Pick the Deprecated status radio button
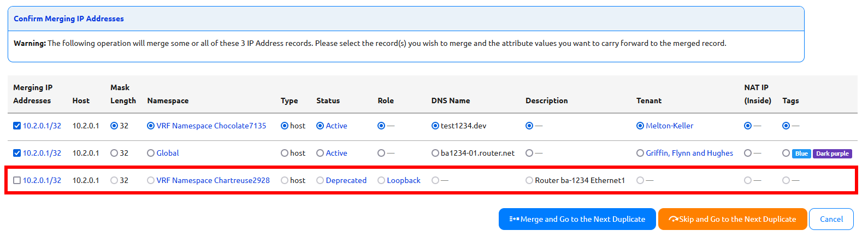This screenshot has height=242, width=868. click(x=320, y=180)
